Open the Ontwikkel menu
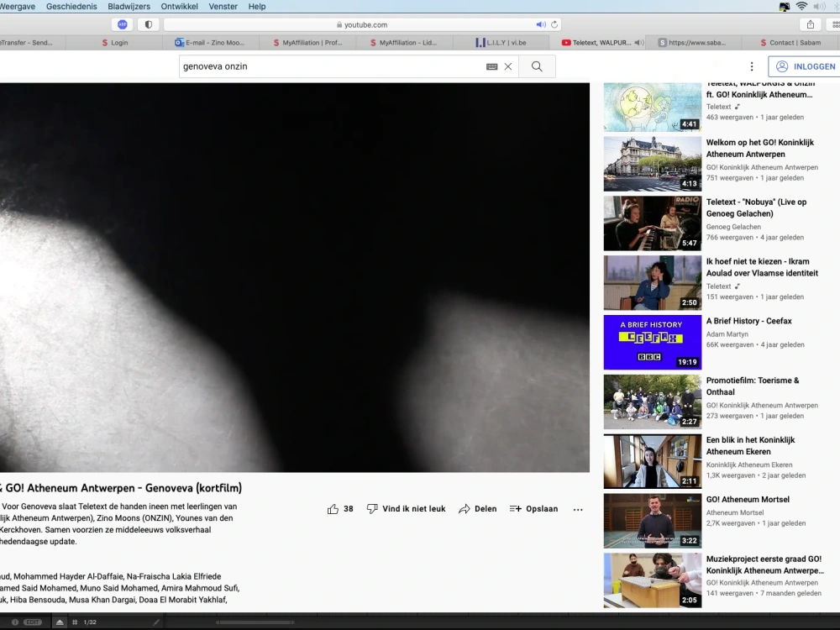The height and width of the screenshot is (630, 840). click(179, 7)
